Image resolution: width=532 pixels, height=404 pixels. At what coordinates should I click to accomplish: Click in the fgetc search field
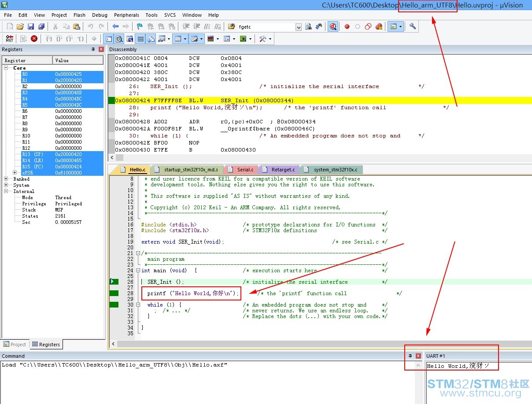pos(266,27)
